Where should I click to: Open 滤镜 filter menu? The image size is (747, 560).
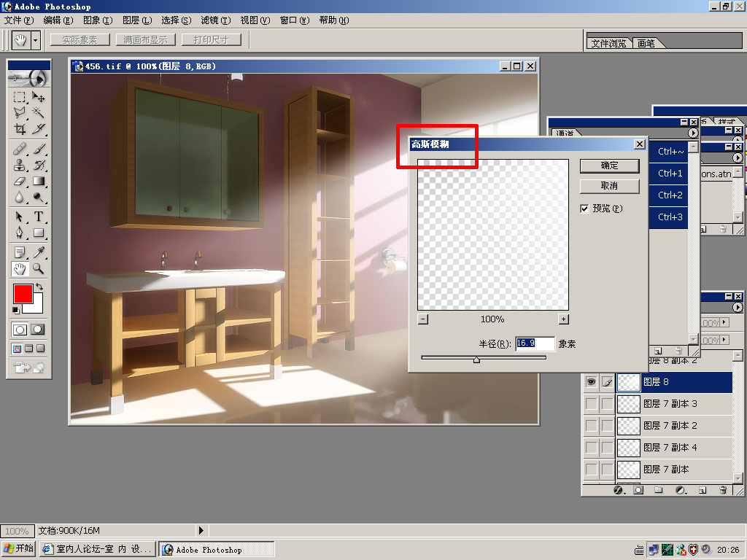(x=216, y=20)
